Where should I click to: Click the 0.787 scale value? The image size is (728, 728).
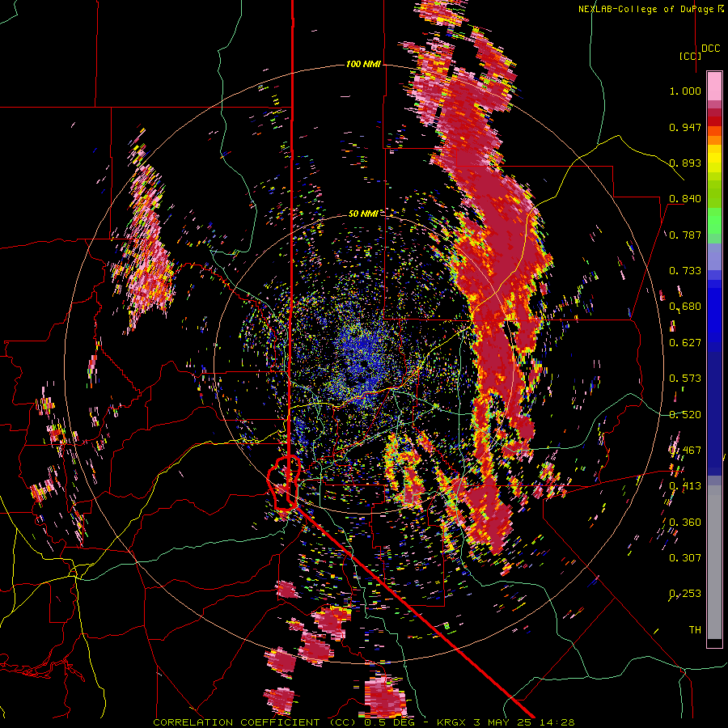[685, 235]
